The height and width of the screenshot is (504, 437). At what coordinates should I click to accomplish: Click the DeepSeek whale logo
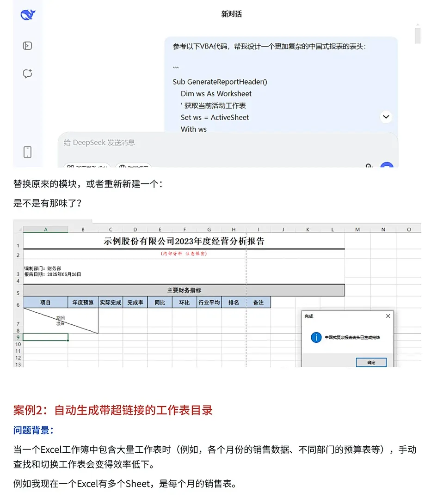[x=28, y=14]
